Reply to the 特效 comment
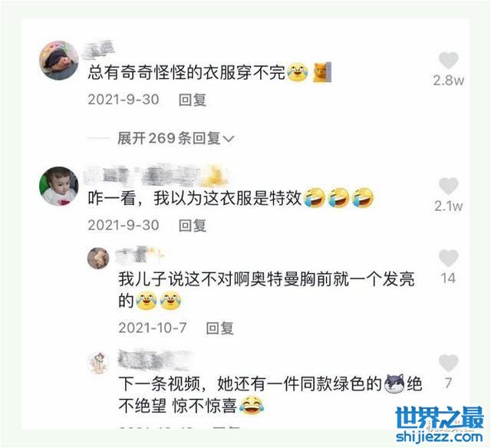 point(193,226)
